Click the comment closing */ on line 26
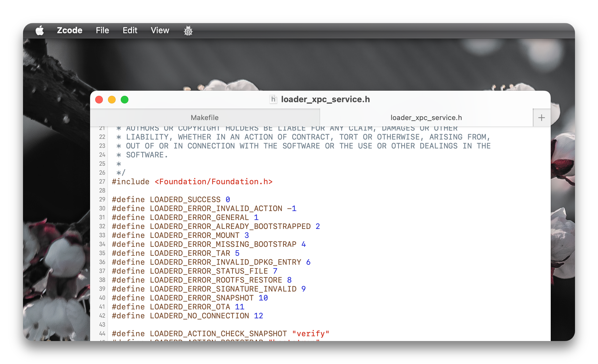Screen dimensions: 598x364 coord(121,173)
